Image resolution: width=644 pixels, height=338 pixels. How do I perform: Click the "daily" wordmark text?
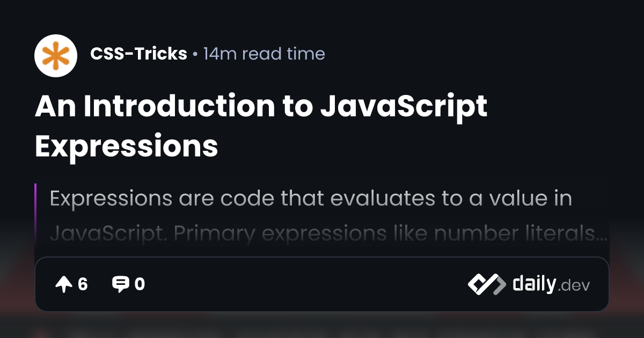(x=533, y=283)
